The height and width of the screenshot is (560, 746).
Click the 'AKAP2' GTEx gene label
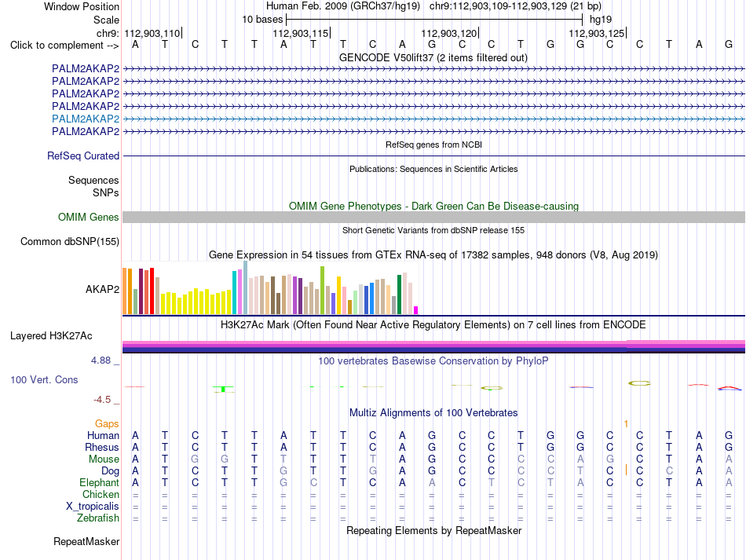click(x=102, y=289)
